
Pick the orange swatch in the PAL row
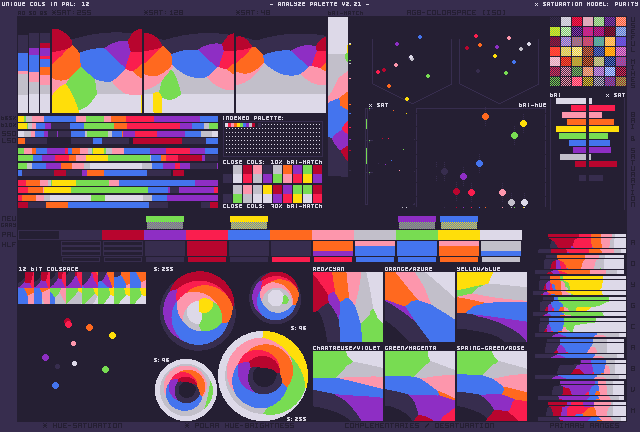(x=291, y=235)
